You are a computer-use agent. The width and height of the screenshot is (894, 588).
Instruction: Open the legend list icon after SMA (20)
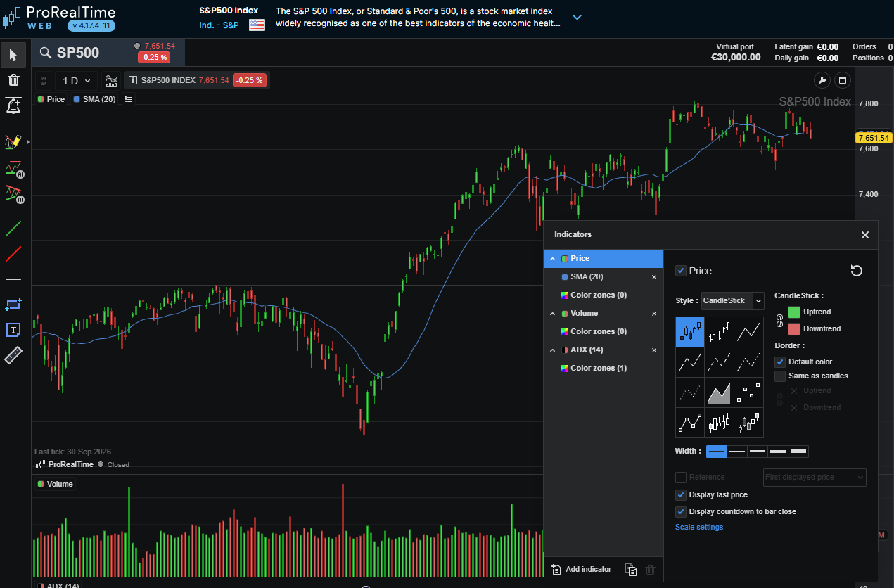[129, 99]
